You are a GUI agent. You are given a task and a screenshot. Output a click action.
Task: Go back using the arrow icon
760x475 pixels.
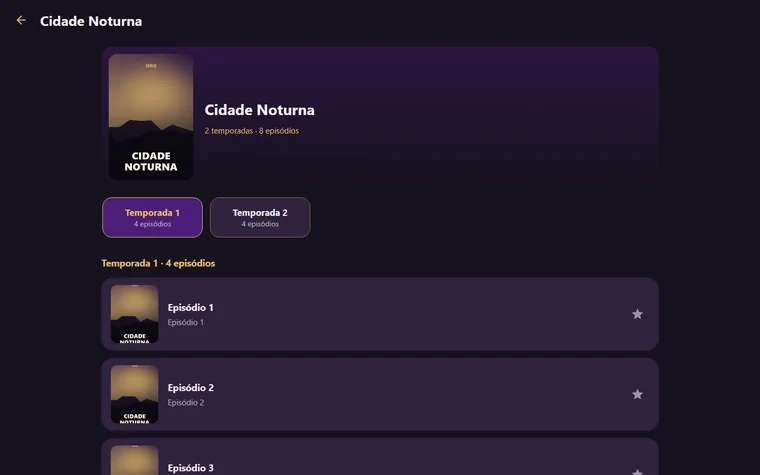coord(21,20)
